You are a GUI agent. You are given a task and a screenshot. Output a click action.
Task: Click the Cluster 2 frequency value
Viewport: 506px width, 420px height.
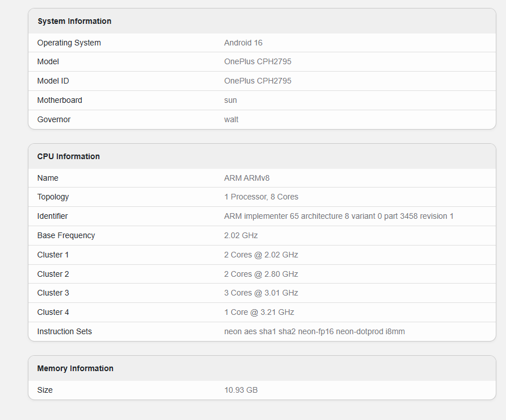[261, 274]
